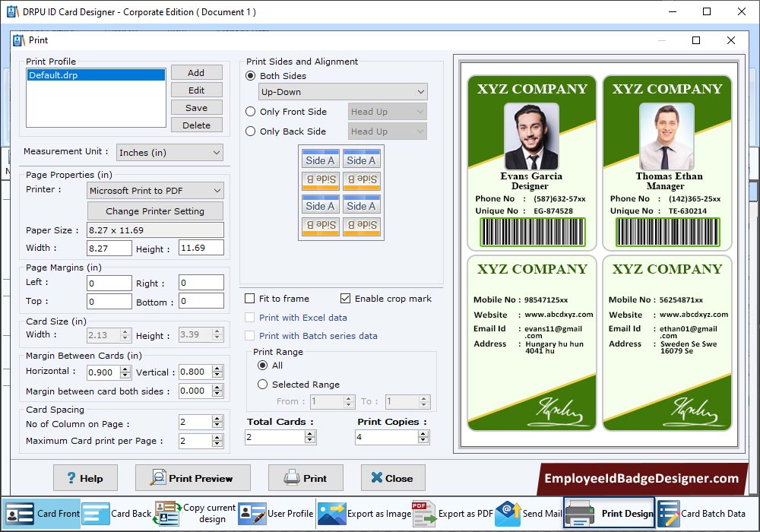Click the Paper Size field
The image size is (760, 532).
pyautogui.click(x=155, y=230)
